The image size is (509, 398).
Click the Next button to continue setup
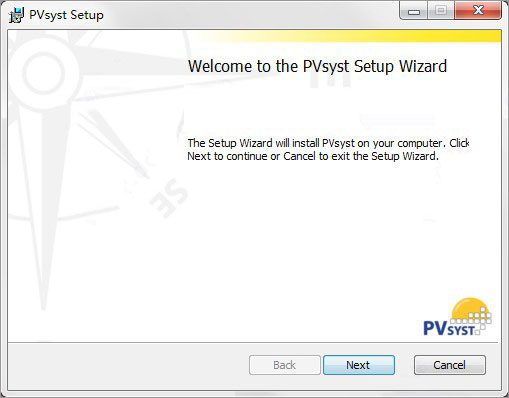click(359, 365)
